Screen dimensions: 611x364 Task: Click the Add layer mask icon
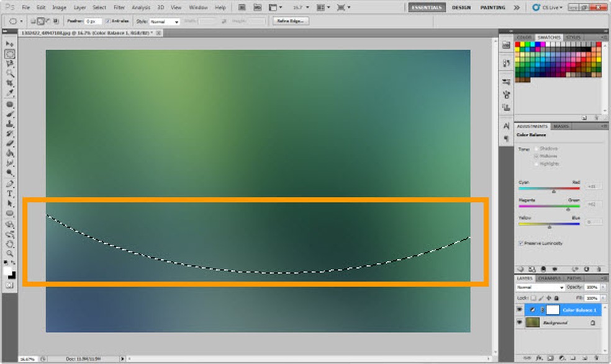[x=551, y=358]
